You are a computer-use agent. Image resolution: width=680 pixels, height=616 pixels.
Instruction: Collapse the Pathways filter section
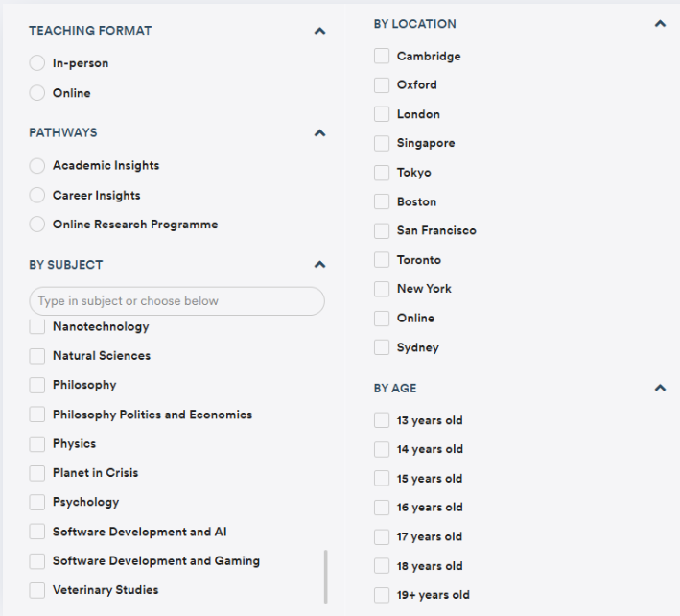click(x=319, y=133)
